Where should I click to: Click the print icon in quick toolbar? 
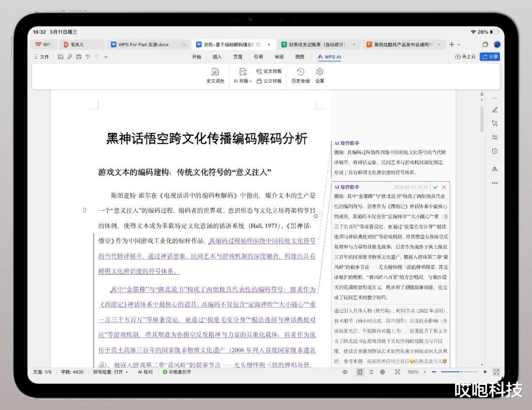79,57
